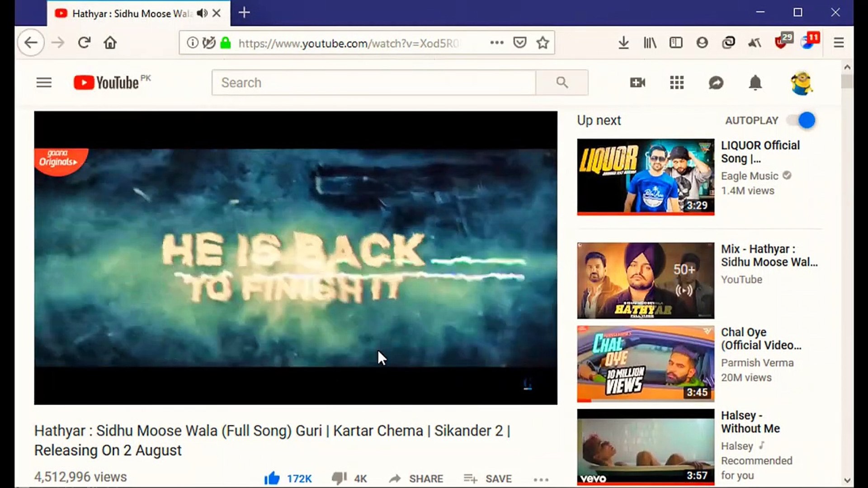Turn off the Autoplay switch

(801, 121)
